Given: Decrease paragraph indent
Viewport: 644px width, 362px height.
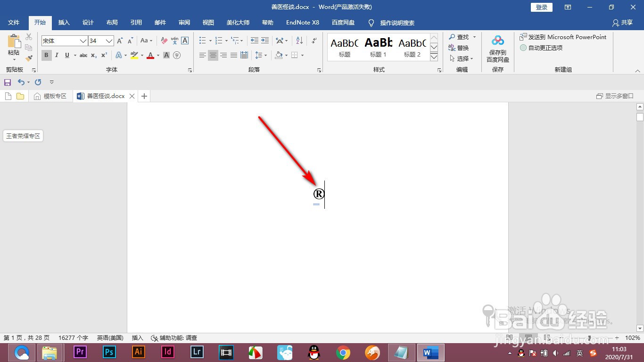Looking at the screenshot, I should (x=254, y=41).
